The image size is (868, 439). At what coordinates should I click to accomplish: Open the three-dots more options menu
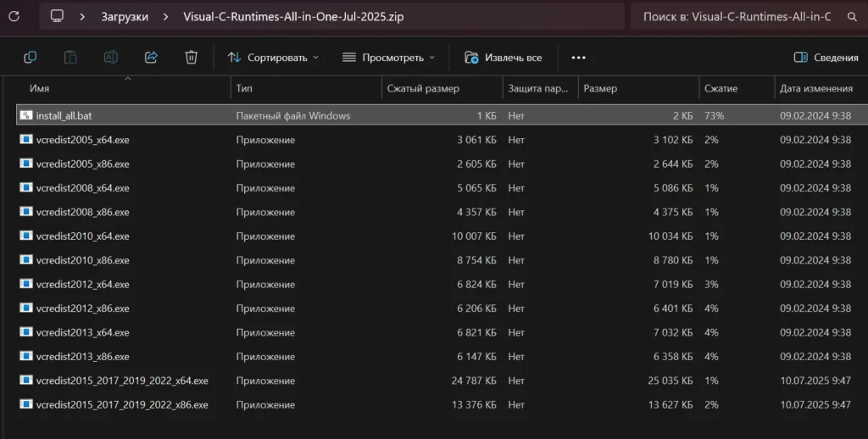579,58
